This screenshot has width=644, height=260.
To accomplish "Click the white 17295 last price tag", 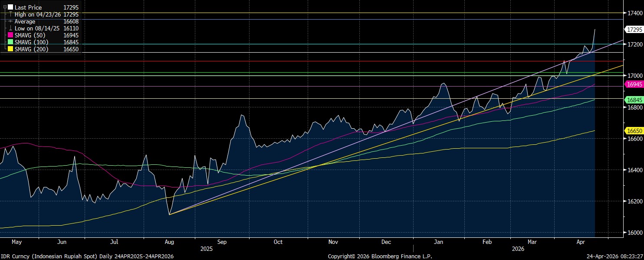I will coord(634,30).
